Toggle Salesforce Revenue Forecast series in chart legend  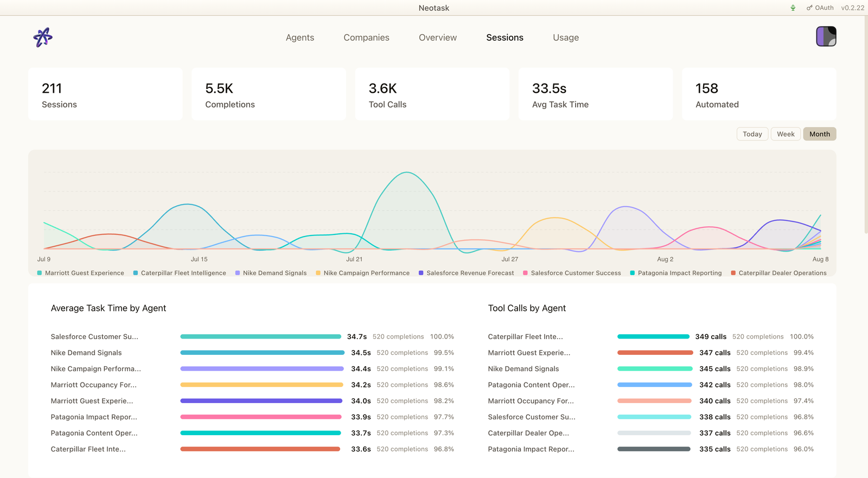[x=466, y=273]
